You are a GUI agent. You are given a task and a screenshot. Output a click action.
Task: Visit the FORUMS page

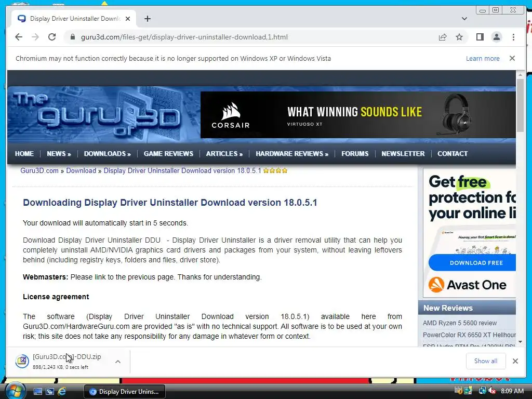click(x=355, y=154)
